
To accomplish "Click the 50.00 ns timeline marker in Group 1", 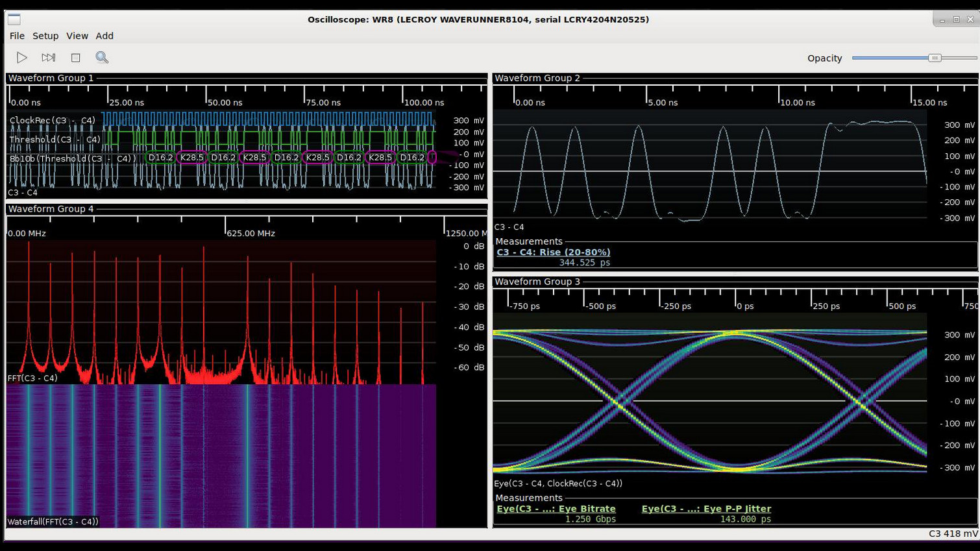I will 225,103.
